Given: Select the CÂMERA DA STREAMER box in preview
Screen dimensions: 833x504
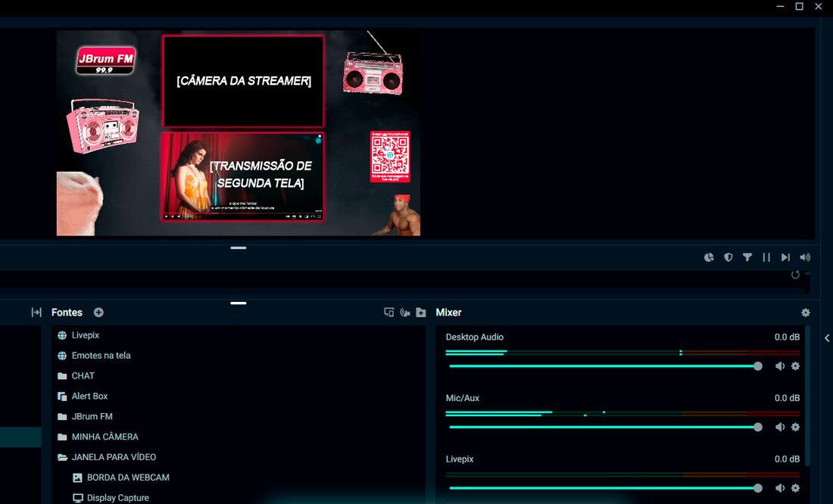Looking at the screenshot, I should (x=243, y=81).
